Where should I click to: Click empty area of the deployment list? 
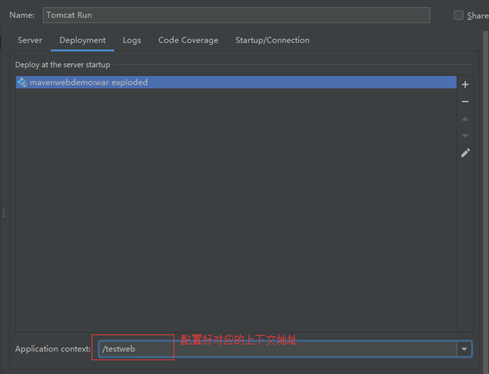236,210
